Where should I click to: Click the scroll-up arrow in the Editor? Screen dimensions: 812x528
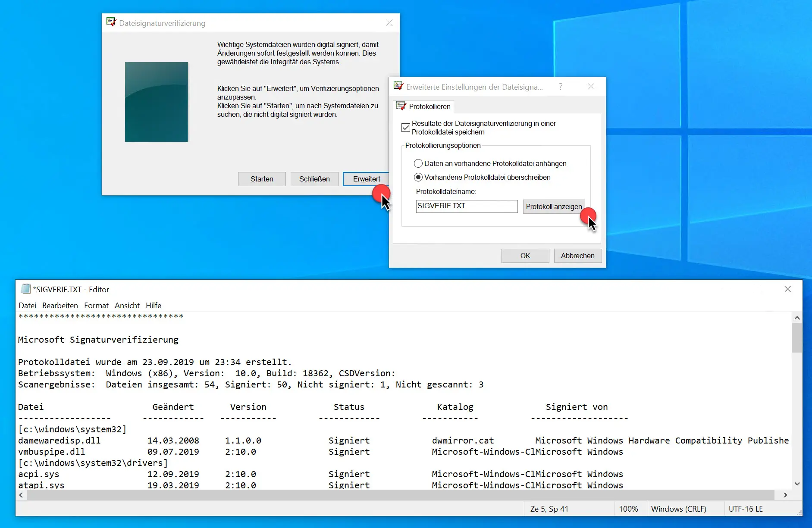[x=796, y=318]
